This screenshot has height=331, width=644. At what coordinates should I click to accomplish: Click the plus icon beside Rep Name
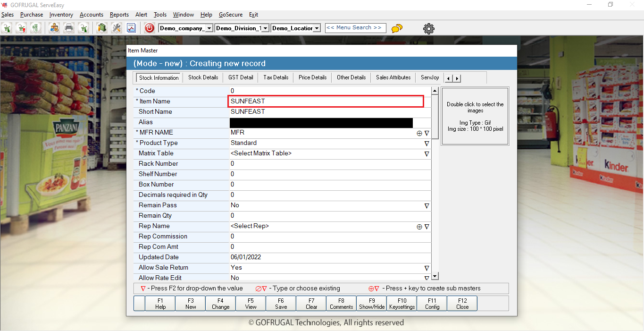pyautogui.click(x=419, y=227)
